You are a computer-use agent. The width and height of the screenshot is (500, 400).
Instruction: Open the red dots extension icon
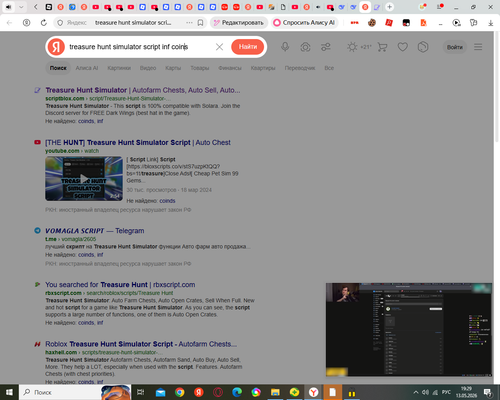coord(354,23)
